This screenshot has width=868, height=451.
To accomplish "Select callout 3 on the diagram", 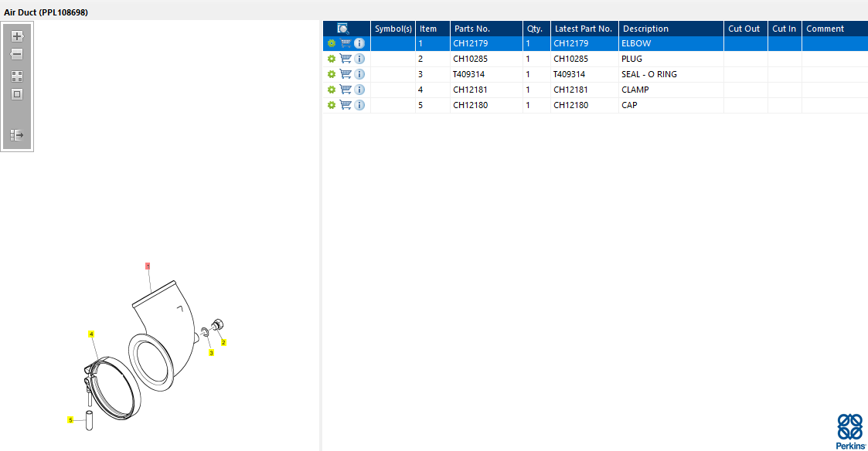I will point(212,352).
